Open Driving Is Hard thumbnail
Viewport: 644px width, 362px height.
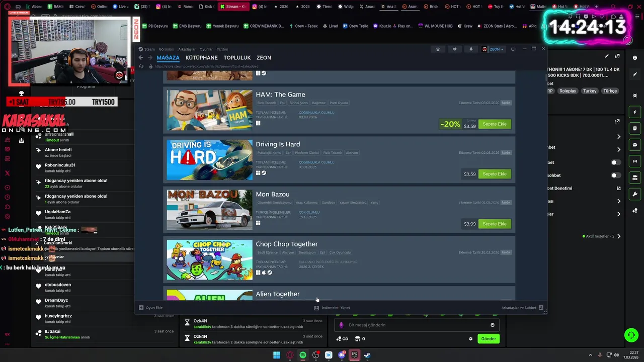point(209,160)
